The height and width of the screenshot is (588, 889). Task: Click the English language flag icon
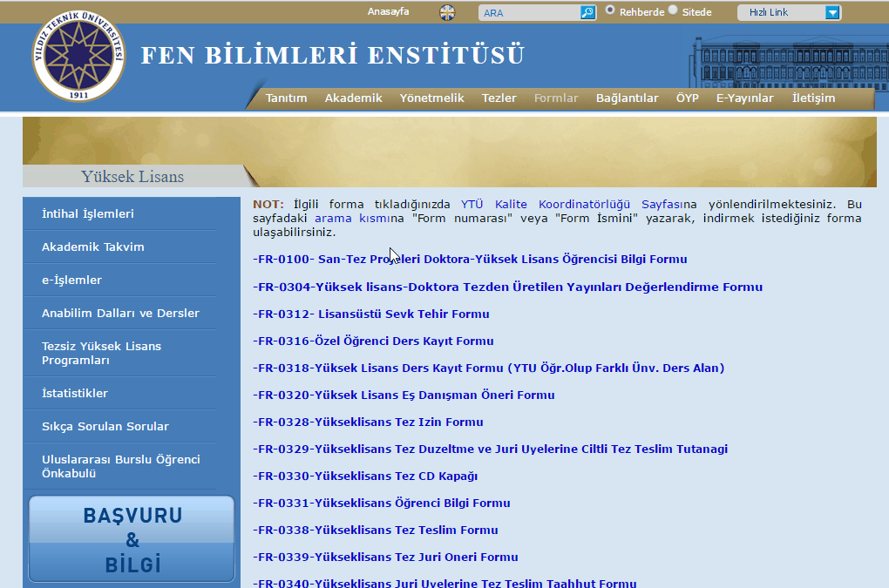coord(447,12)
